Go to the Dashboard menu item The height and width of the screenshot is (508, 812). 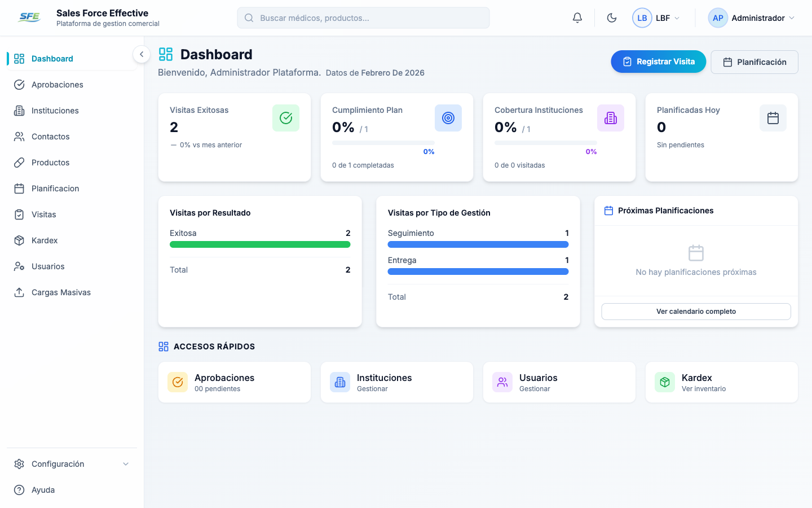[52, 58]
